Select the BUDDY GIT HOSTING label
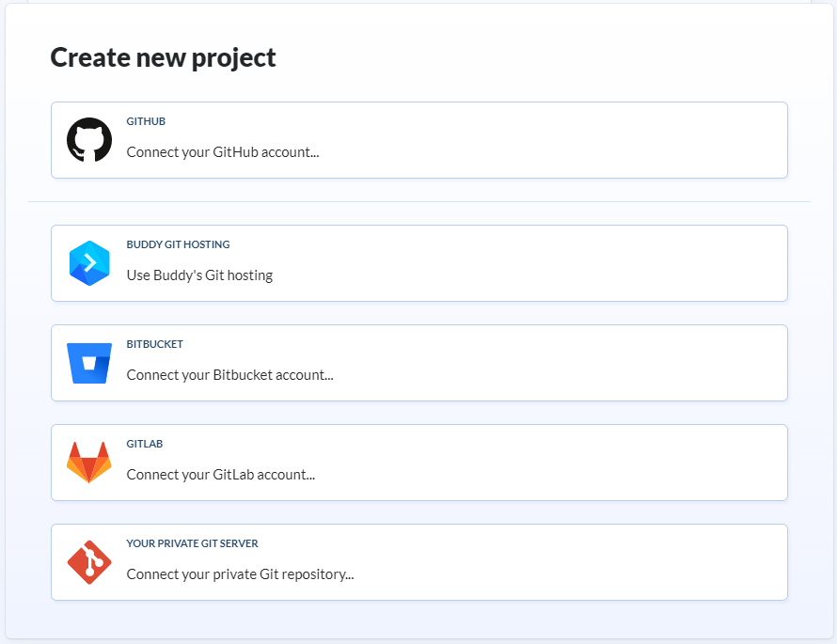This screenshot has height=644, width=837. pos(178,245)
